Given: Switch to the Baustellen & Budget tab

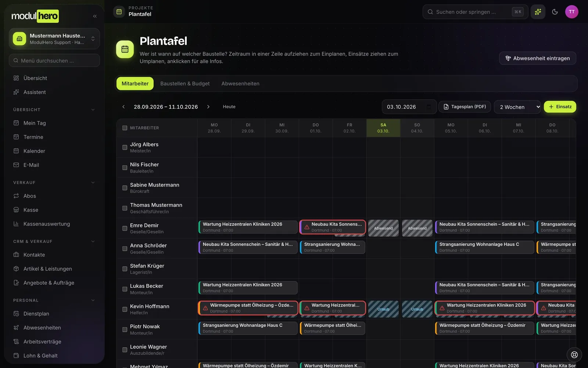Looking at the screenshot, I should pyautogui.click(x=185, y=84).
